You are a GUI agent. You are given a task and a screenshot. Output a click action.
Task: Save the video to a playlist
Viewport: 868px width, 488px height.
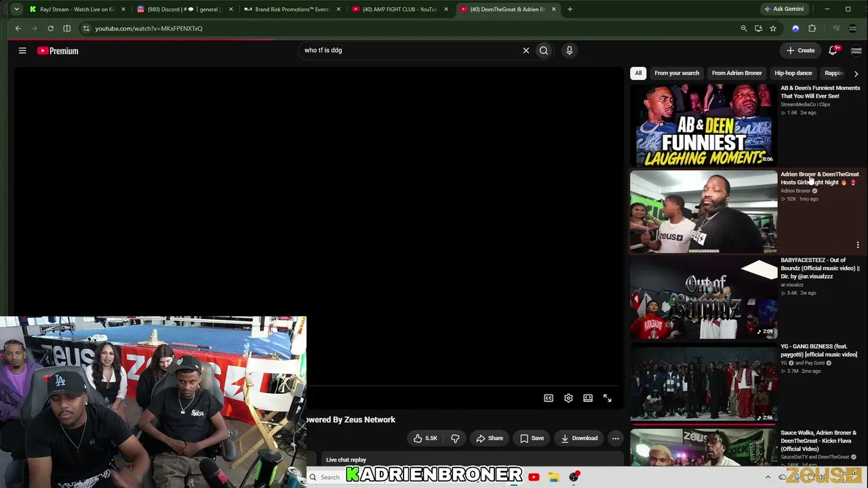(x=532, y=439)
